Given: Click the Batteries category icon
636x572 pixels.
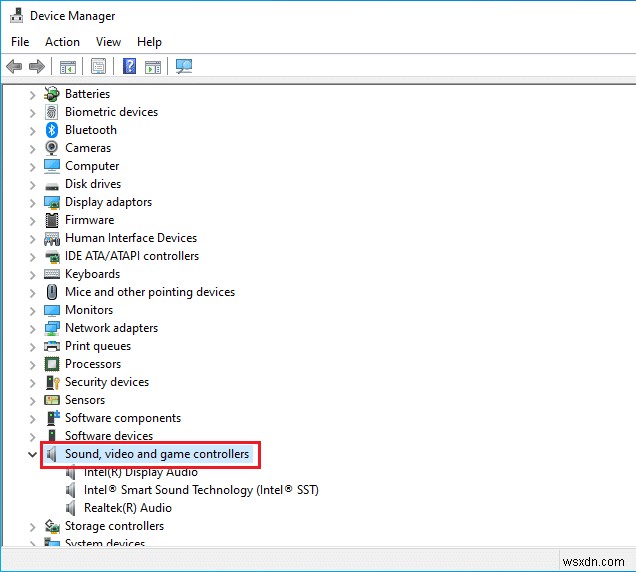Looking at the screenshot, I should [x=52, y=94].
